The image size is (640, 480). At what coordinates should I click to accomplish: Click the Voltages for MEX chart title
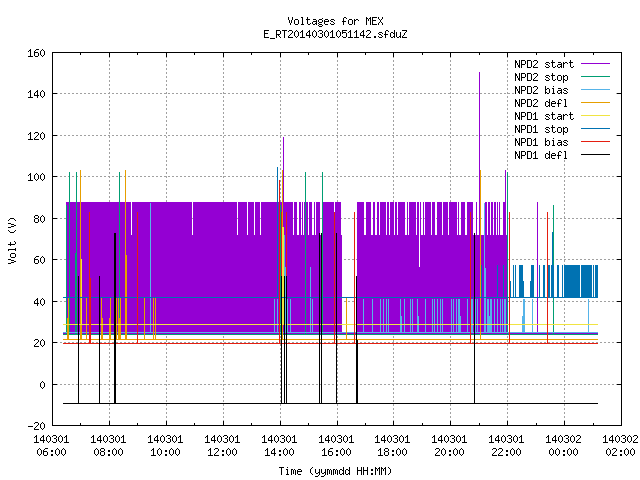coord(335,21)
